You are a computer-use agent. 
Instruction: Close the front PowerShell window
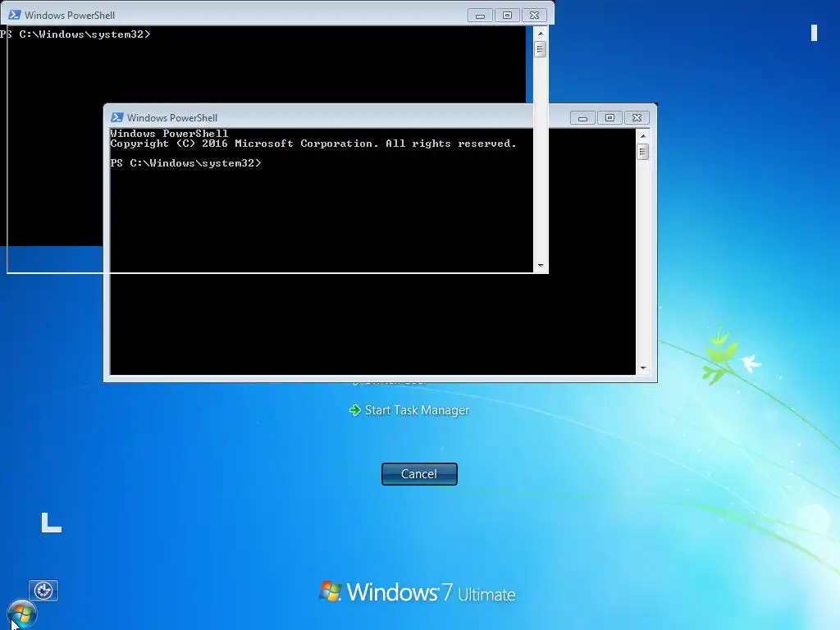pyautogui.click(x=637, y=118)
